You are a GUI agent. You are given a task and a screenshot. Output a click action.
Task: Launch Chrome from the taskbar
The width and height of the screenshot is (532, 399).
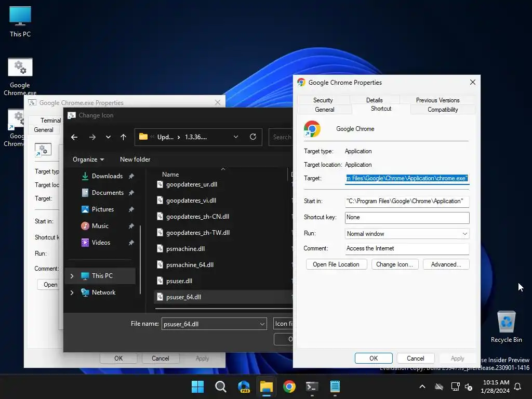pyautogui.click(x=289, y=387)
